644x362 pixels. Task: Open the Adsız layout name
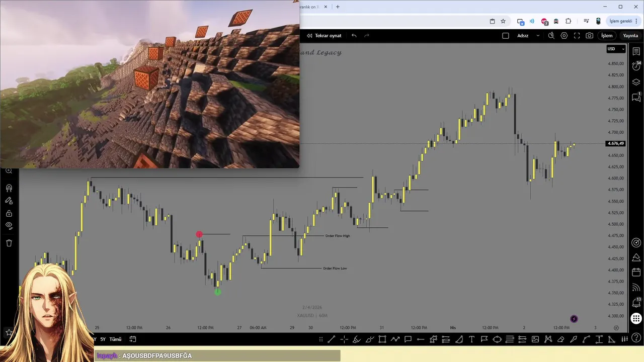(523, 36)
